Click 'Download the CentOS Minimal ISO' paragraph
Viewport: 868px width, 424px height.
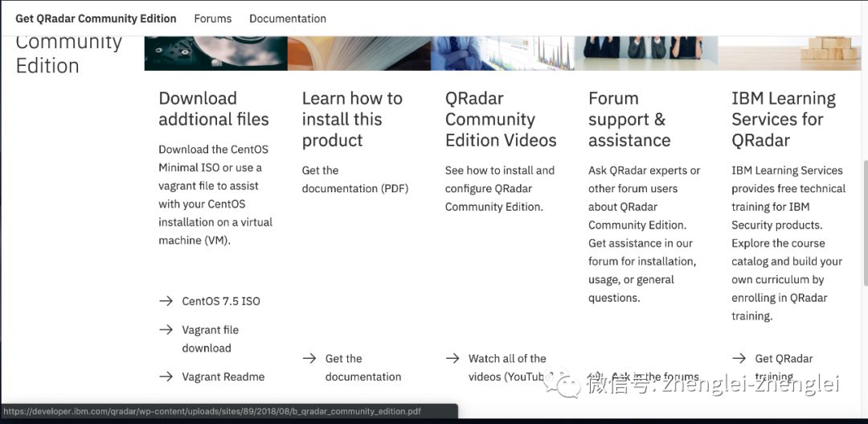click(x=215, y=195)
